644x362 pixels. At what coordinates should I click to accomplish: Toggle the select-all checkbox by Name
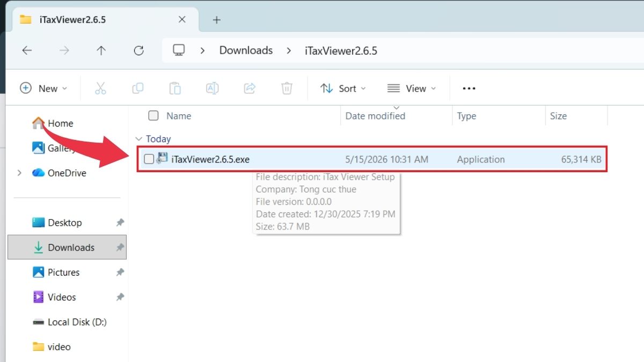(x=153, y=115)
